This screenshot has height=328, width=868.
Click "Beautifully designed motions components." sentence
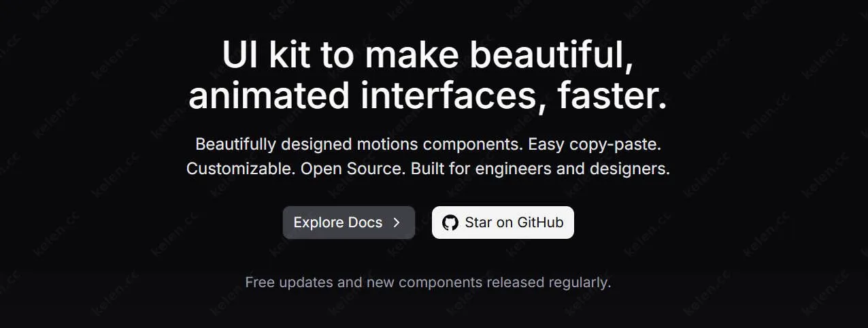pos(358,144)
